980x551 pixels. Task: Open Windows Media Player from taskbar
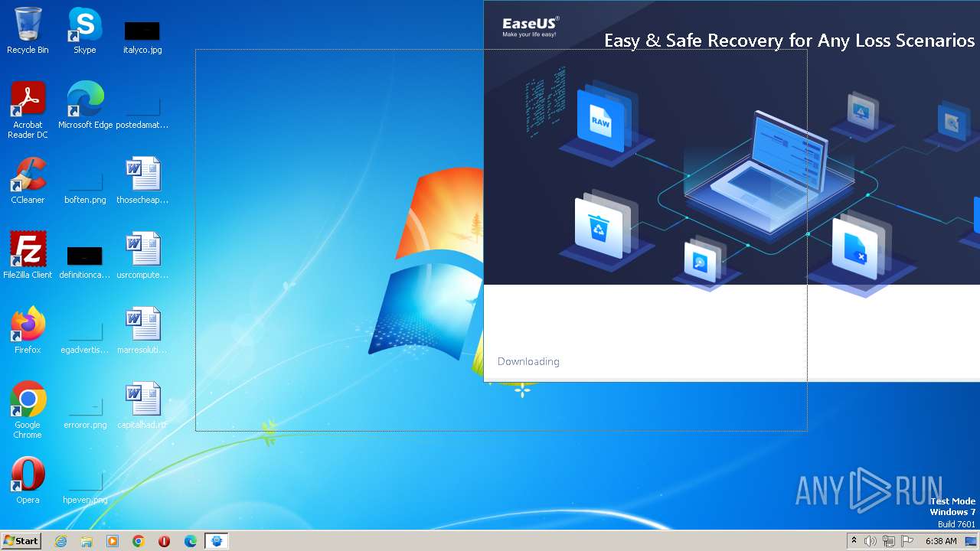pos(113,541)
